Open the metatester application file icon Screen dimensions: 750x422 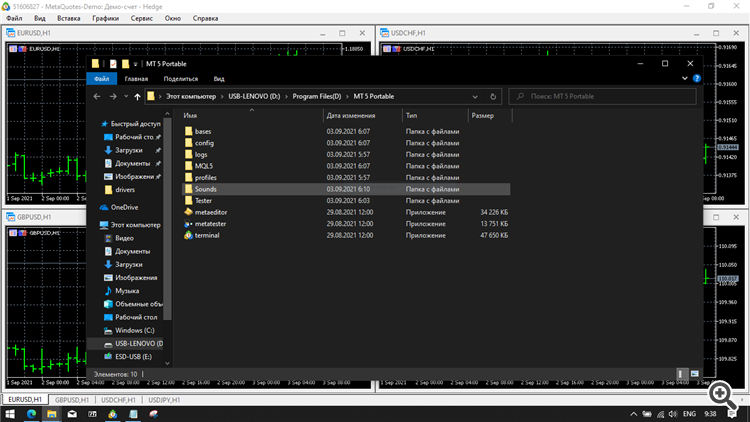click(188, 223)
